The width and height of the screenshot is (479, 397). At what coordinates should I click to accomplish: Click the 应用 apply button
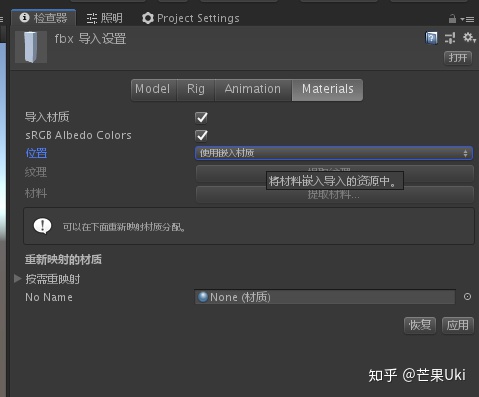coord(458,325)
